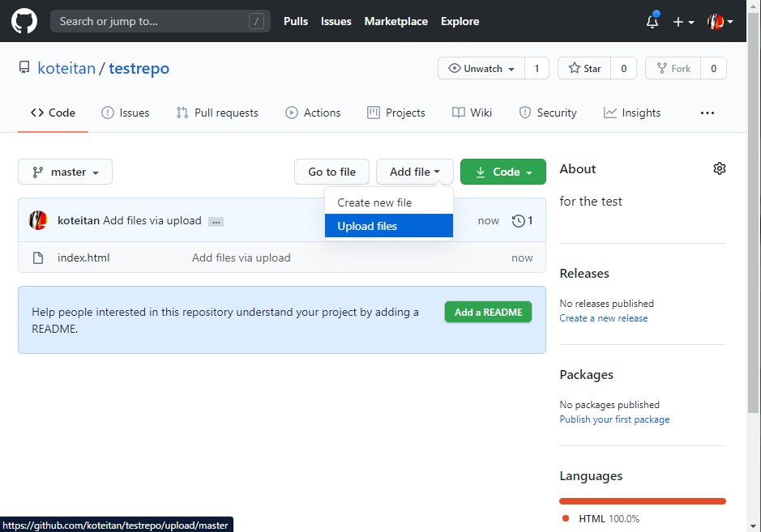Open the three-dot overflow menu in repo tabs
The width and height of the screenshot is (761, 532).
pyautogui.click(x=707, y=113)
